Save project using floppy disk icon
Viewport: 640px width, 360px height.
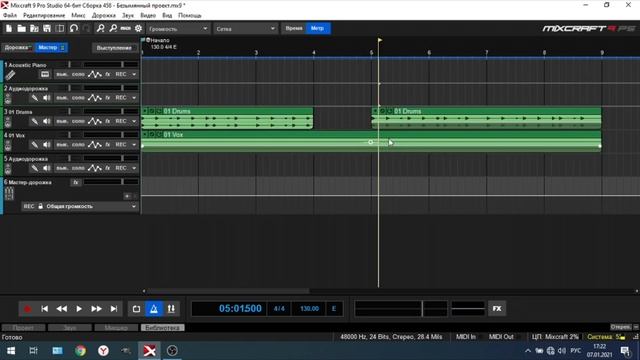(47, 29)
